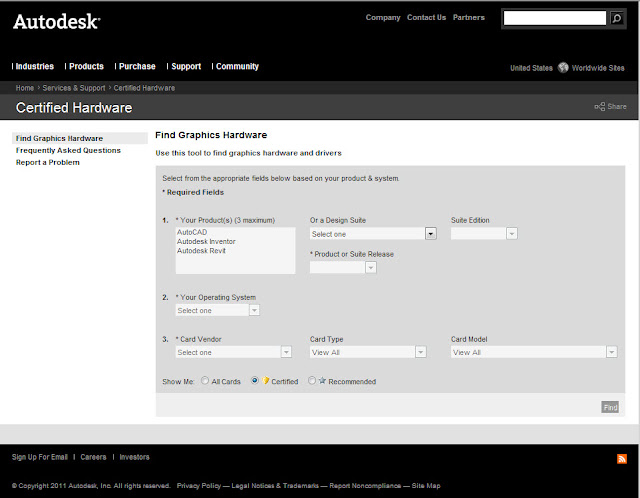Open the Privacy Policy link
Image resolution: width=640 pixels, height=498 pixels.
[x=199, y=485]
